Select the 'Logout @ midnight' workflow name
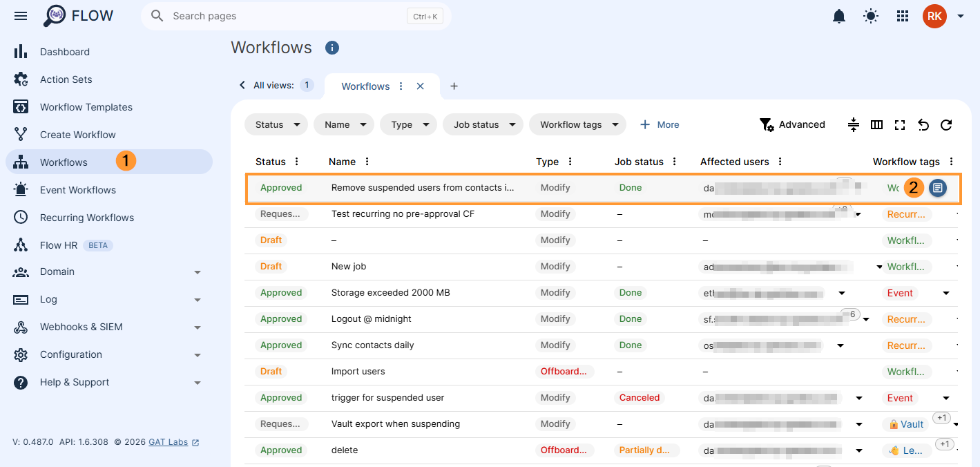The height and width of the screenshot is (467, 980). click(372, 319)
